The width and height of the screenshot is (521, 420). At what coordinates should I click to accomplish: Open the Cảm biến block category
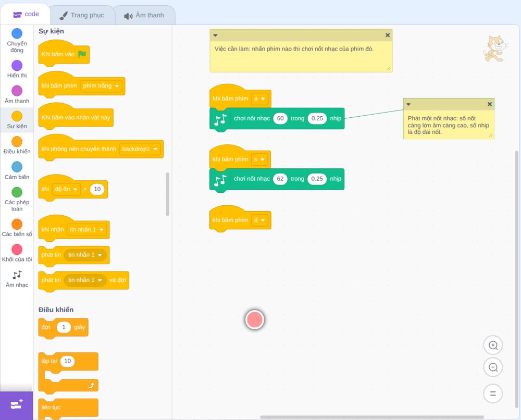17,171
